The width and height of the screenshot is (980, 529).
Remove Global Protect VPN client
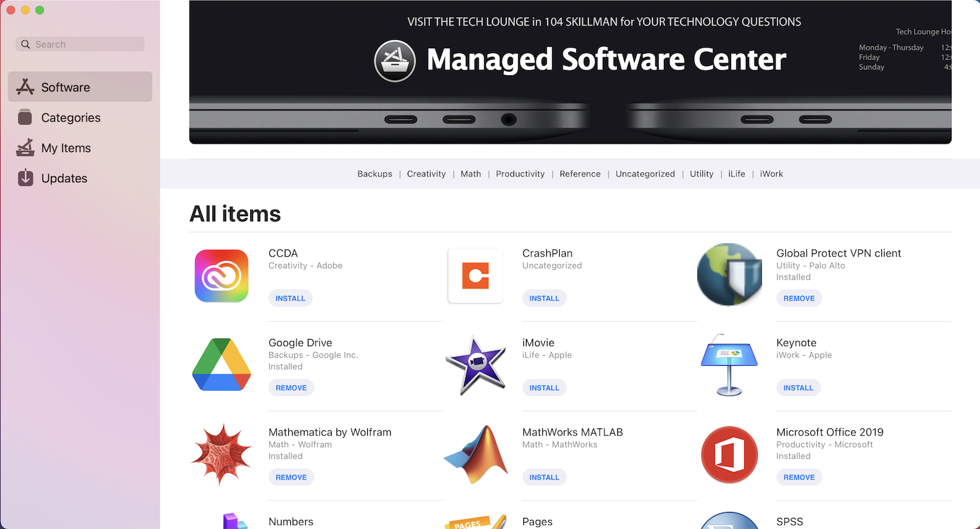799,298
